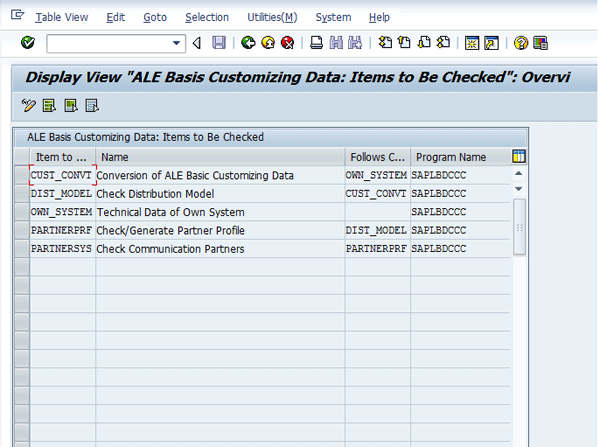Open the command field dropdown arrow
This screenshot has width=600, height=447.
coord(178,43)
